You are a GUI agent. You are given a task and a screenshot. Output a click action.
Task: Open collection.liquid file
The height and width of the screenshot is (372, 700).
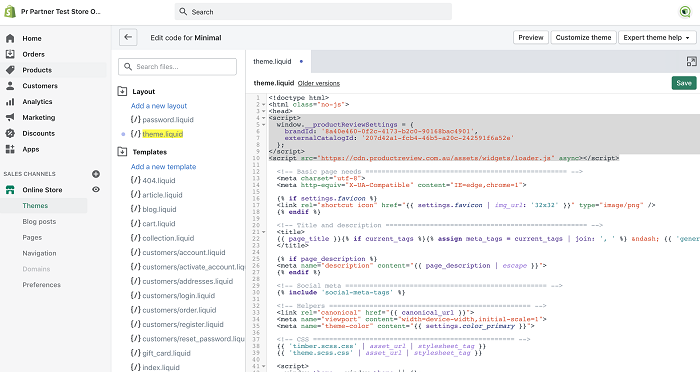point(168,238)
